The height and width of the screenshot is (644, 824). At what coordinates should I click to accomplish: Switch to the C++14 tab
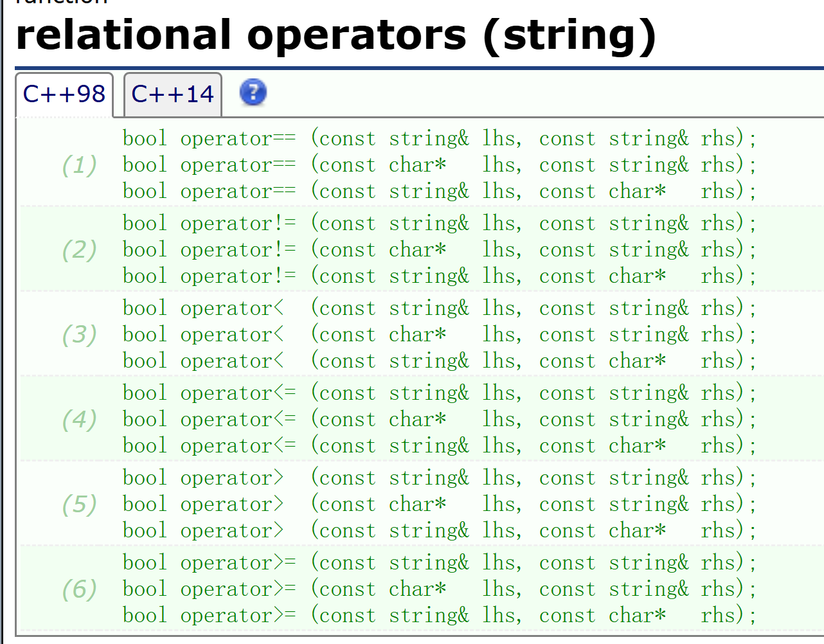[x=173, y=94]
